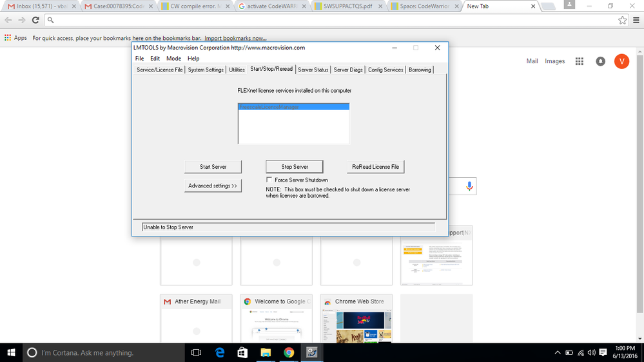Viewport: 644px width, 362px height.
Task: Switch to CW compile error tab
Action: tap(195, 6)
